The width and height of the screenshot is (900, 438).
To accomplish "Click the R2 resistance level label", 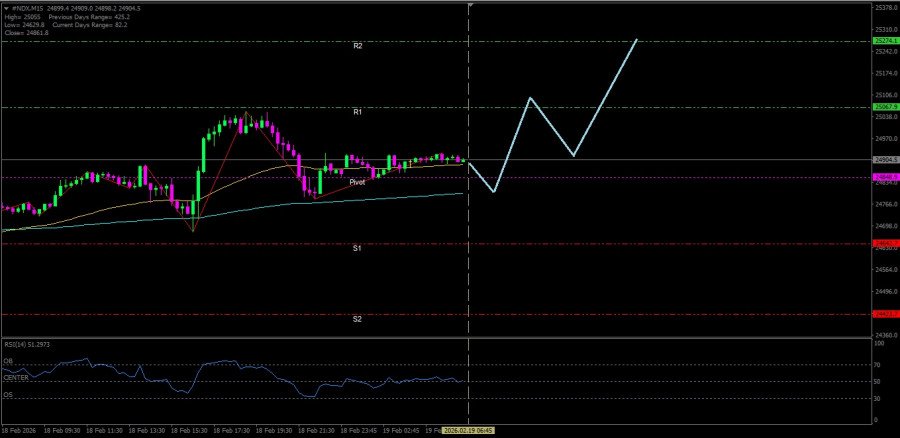I will pos(358,46).
